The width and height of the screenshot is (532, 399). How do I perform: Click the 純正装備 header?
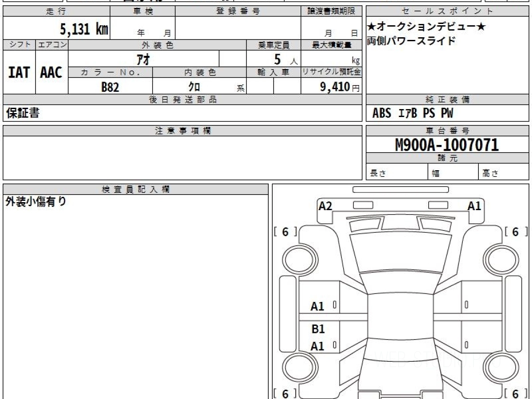447,100
